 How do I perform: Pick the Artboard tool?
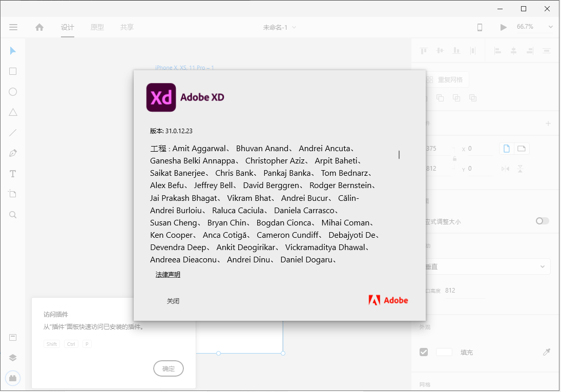[x=12, y=194]
